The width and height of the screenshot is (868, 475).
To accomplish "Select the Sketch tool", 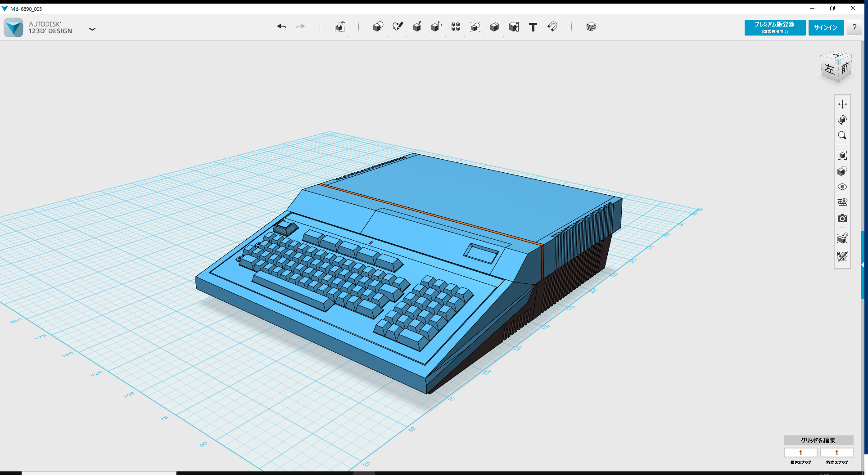I will click(398, 27).
